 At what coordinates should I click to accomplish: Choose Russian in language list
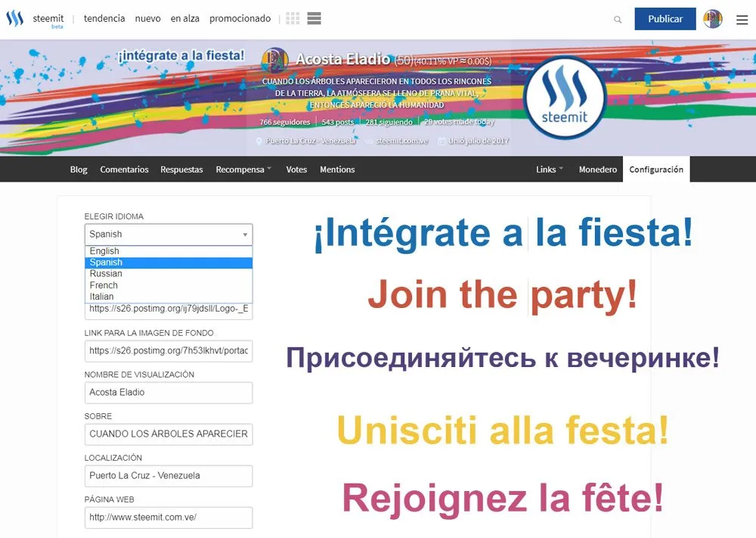(169, 274)
